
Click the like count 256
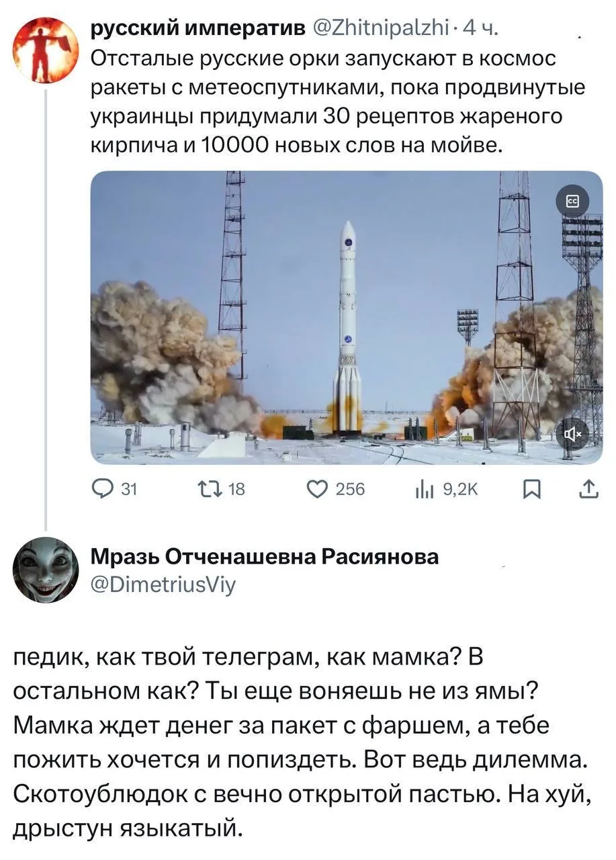(x=351, y=491)
